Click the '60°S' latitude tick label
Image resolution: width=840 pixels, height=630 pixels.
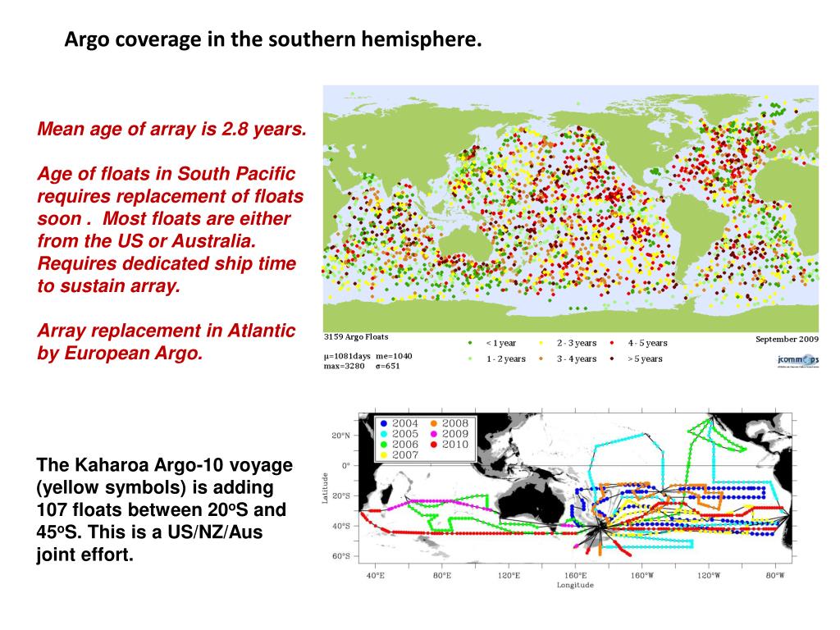click(x=340, y=556)
